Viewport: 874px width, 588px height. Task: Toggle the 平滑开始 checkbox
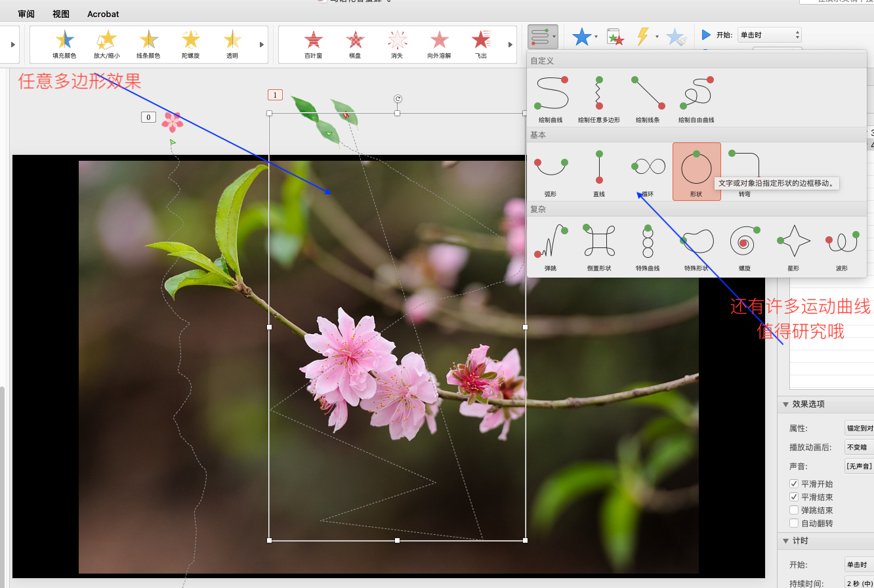(794, 484)
